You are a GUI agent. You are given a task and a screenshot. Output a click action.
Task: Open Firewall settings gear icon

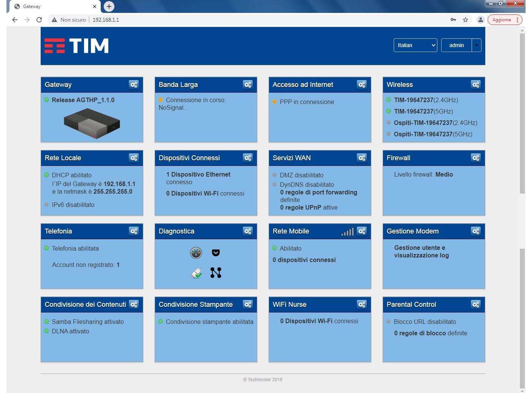475,158
